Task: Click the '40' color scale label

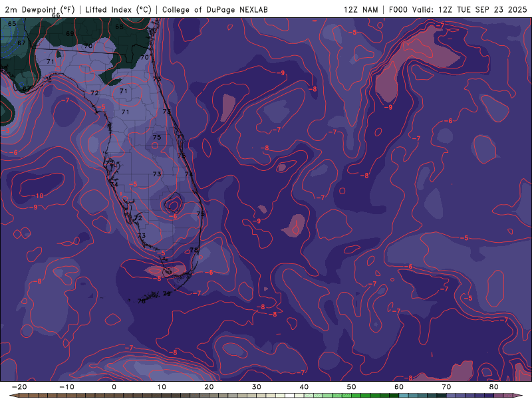Action: [304, 387]
